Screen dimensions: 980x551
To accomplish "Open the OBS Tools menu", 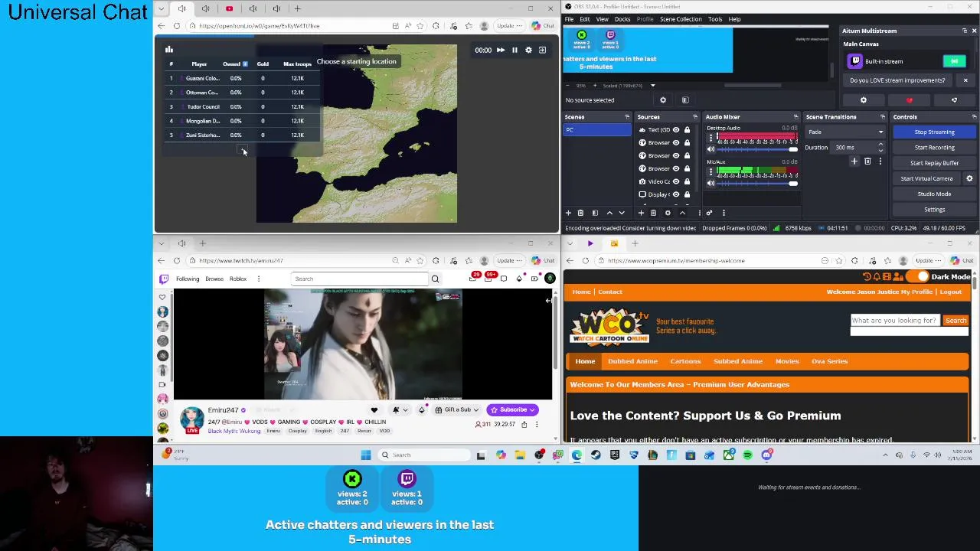I will 714,19.
